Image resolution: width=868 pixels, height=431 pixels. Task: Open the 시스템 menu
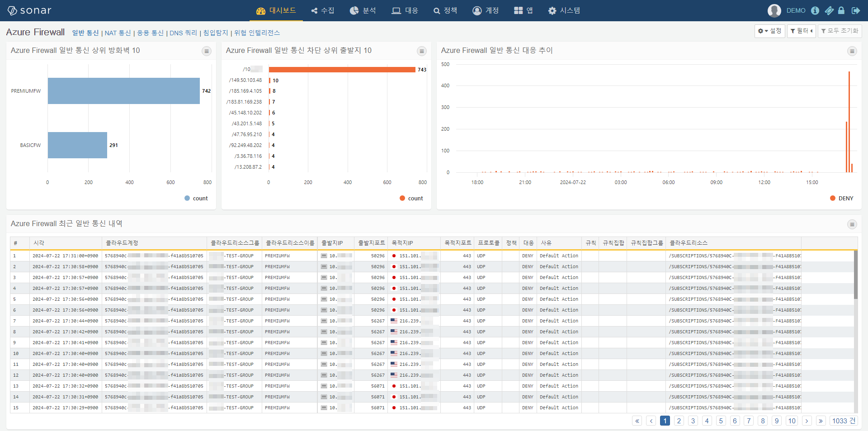(x=564, y=10)
